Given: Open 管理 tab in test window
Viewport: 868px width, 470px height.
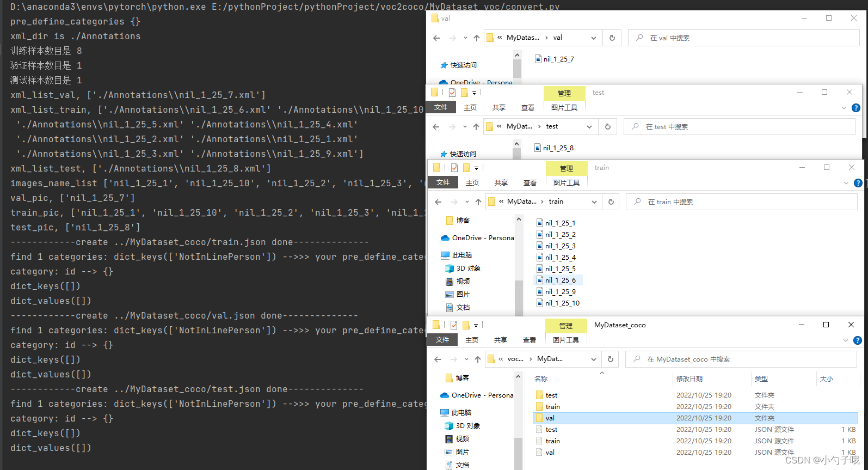Looking at the screenshot, I should [x=564, y=93].
